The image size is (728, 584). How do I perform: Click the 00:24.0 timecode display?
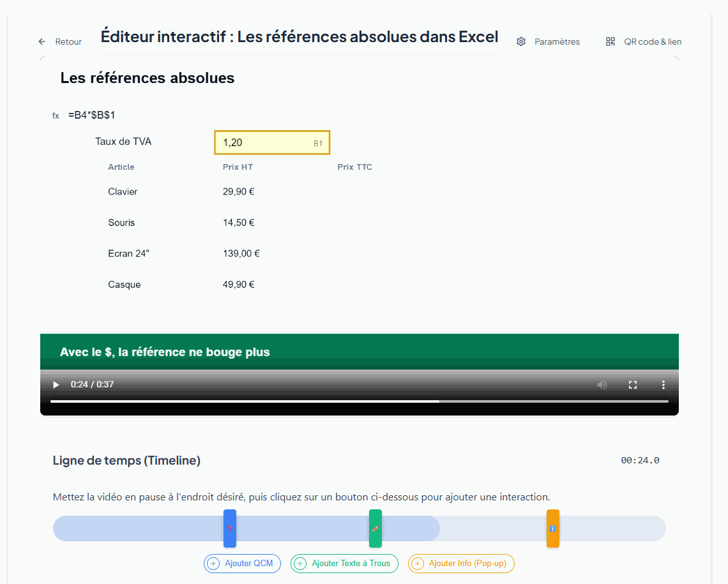[641, 460]
